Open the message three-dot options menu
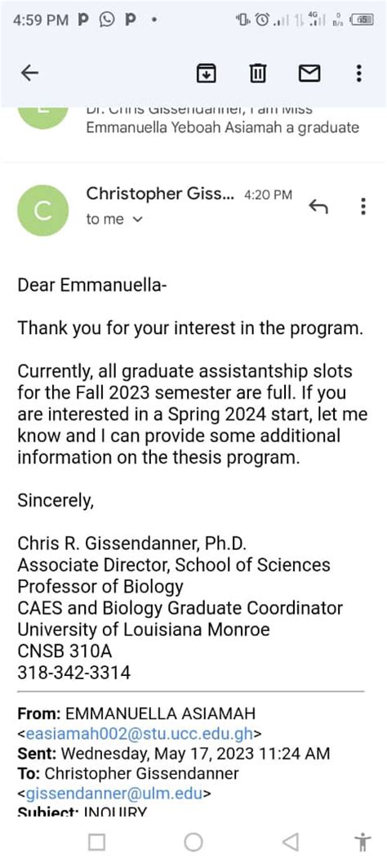Screen dimensions: 387x868 [x=363, y=207]
